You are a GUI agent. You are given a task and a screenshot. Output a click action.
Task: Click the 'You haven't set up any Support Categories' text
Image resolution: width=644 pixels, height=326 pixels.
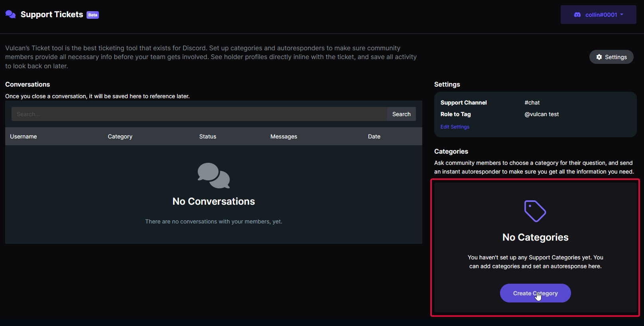535,262
